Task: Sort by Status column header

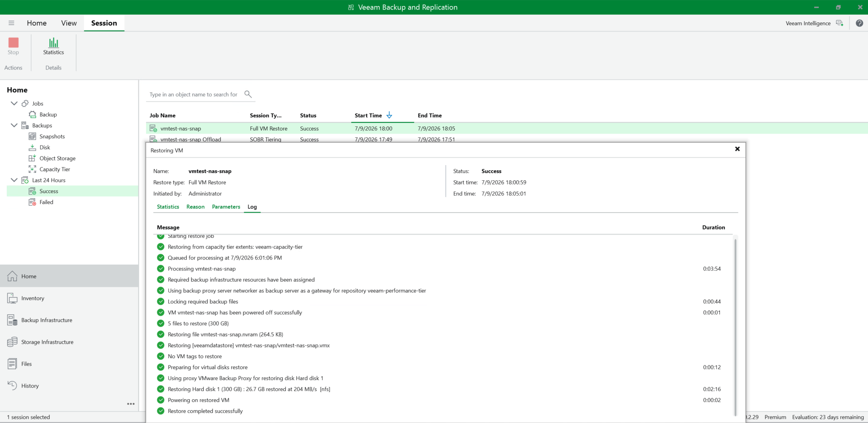Action: [x=308, y=115]
